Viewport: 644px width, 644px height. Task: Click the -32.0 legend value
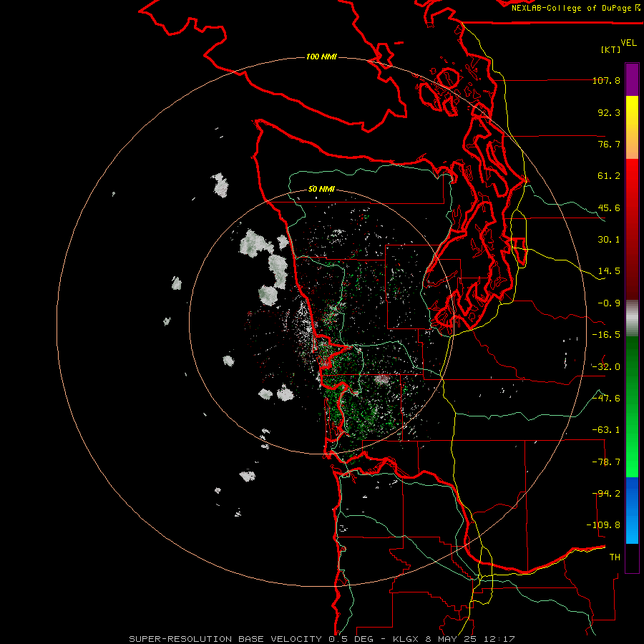pos(606,367)
